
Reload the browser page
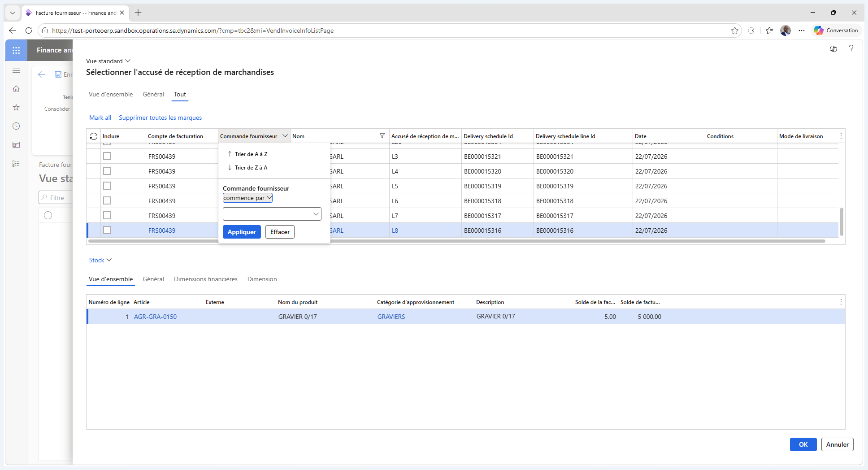pyautogui.click(x=29, y=30)
